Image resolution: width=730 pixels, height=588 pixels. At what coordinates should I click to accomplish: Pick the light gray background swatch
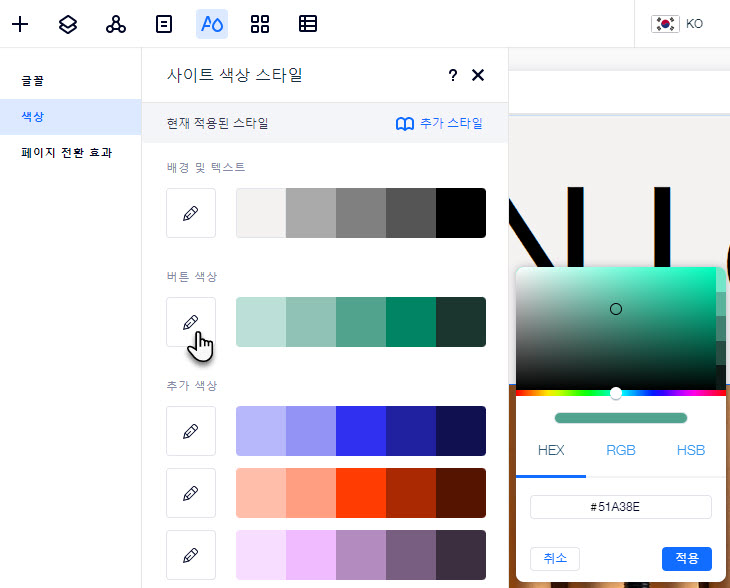(311, 213)
